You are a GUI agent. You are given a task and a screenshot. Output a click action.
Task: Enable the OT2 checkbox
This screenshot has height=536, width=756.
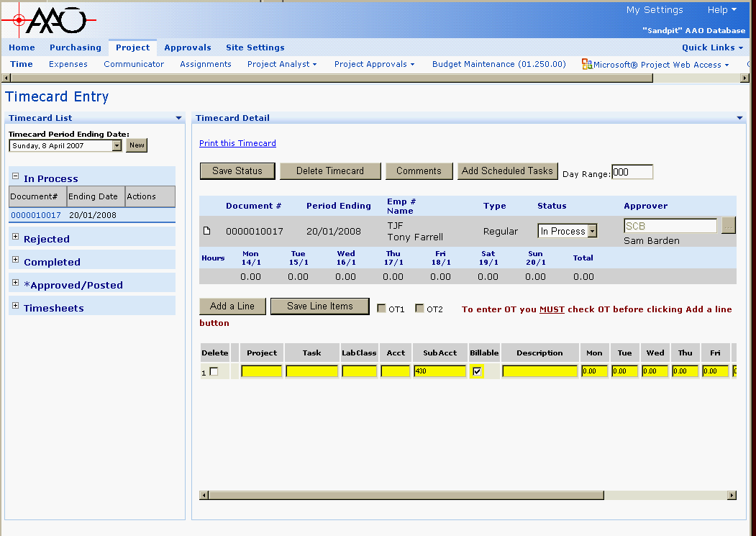[x=419, y=309]
